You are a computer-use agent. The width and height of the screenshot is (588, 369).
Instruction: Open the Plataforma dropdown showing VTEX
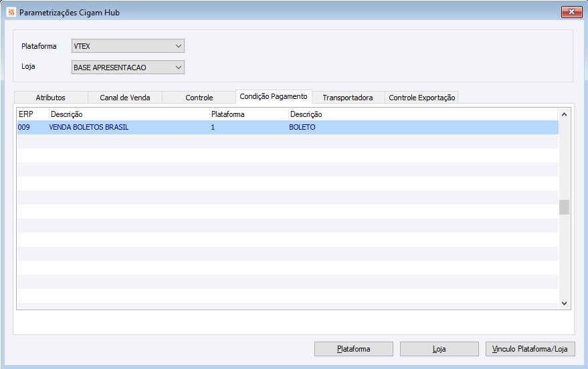click(x=128, y=46)
